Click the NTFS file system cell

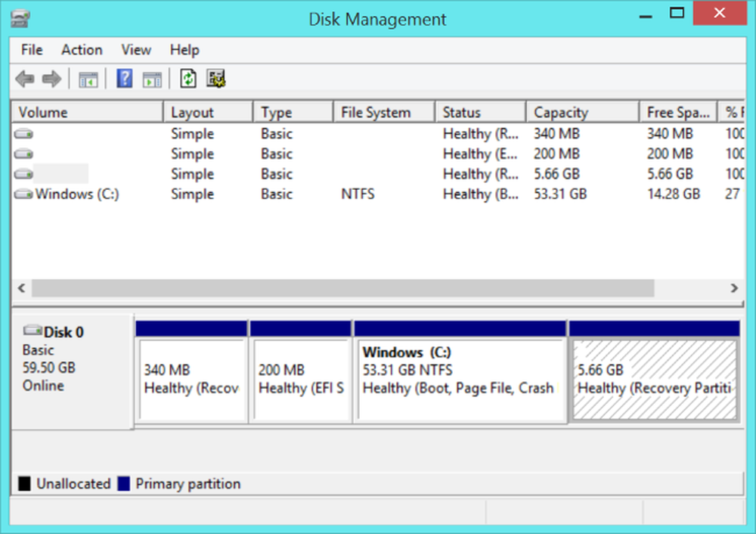358,194
